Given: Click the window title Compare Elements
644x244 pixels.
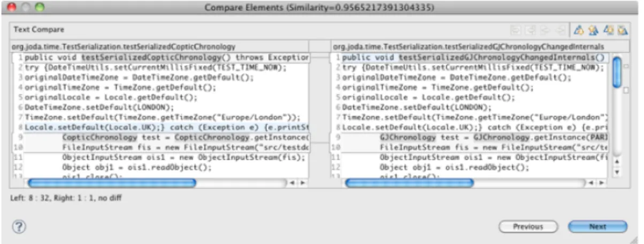Looking at the screenshot, I should click(x=319, y=7).
